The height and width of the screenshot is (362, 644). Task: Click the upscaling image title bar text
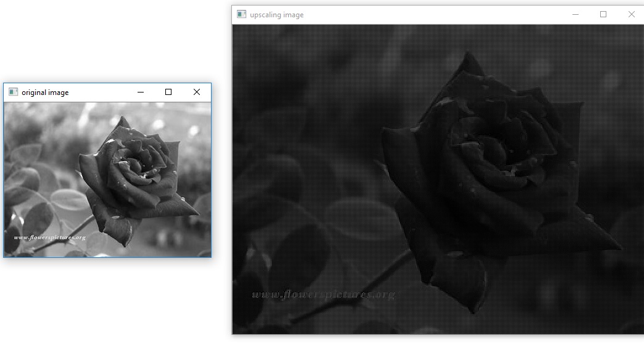(x=276, y=14)
